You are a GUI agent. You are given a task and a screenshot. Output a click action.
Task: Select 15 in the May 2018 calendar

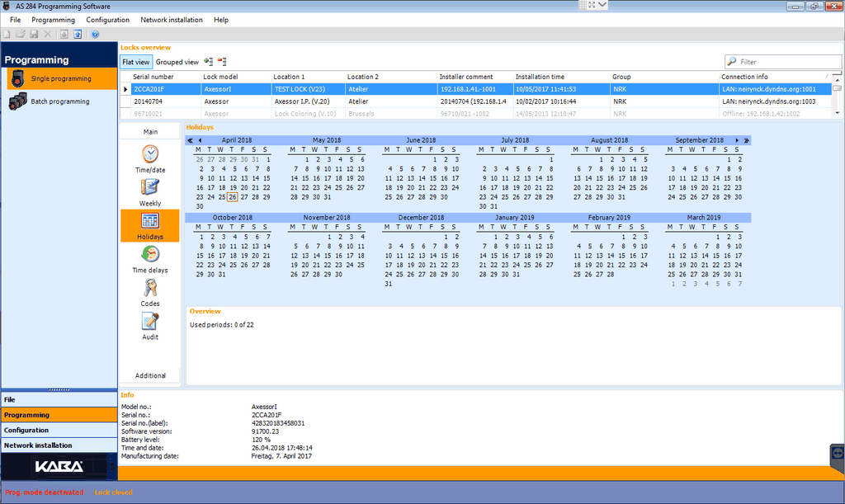tap(305, 178)
